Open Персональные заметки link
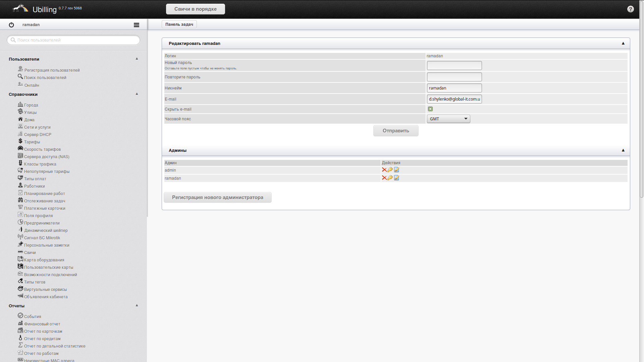This screenshot has width=644, height=362. click(47, 245)
